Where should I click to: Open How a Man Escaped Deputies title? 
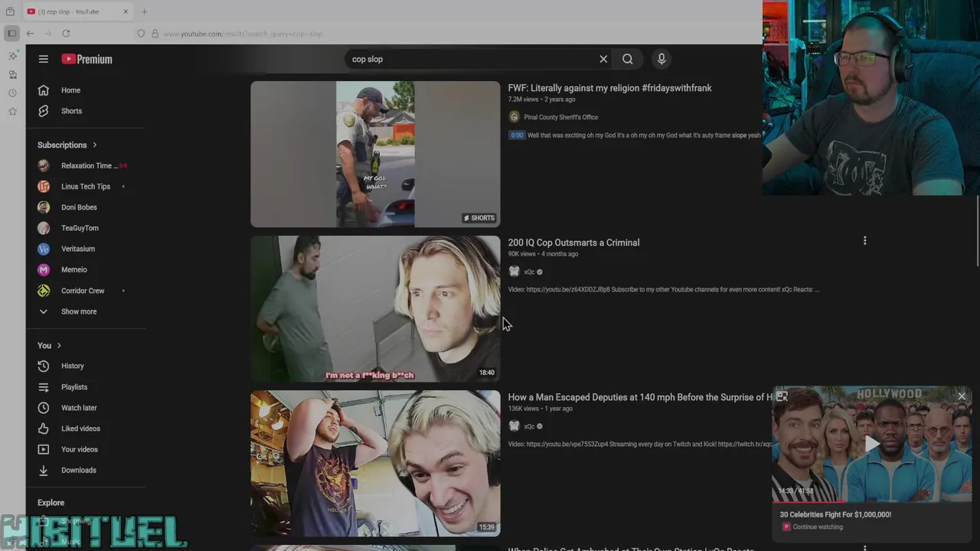(640, 397)
